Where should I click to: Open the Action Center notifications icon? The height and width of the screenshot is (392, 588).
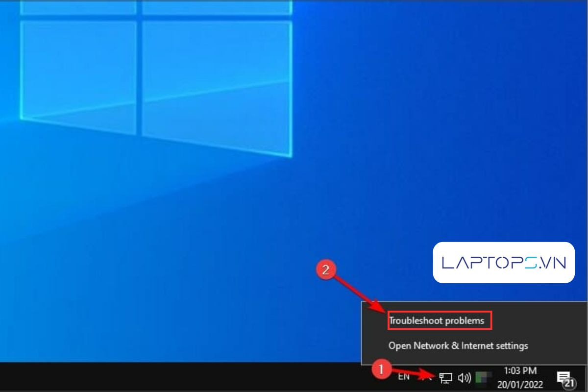563,376
